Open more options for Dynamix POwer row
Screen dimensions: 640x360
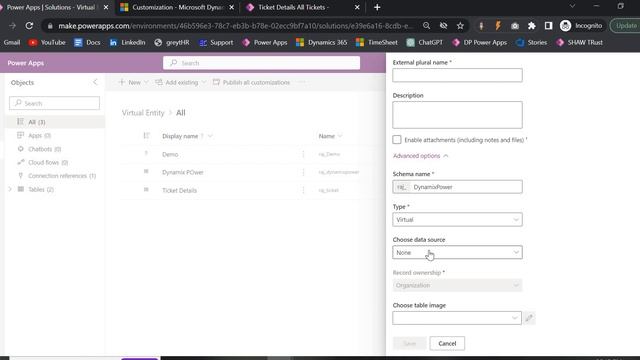tap(303, 172)
